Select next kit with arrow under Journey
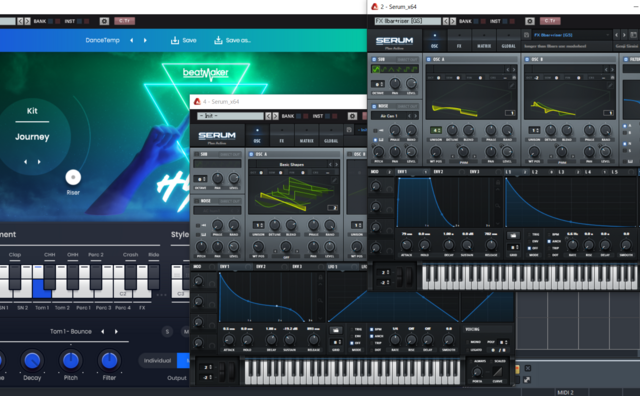 point(39,162)
